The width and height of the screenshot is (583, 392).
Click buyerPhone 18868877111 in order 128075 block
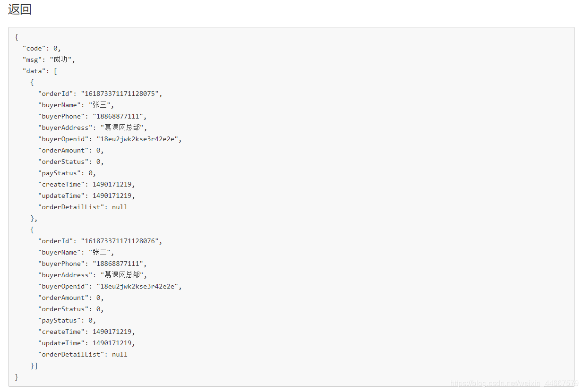point(93,116)
